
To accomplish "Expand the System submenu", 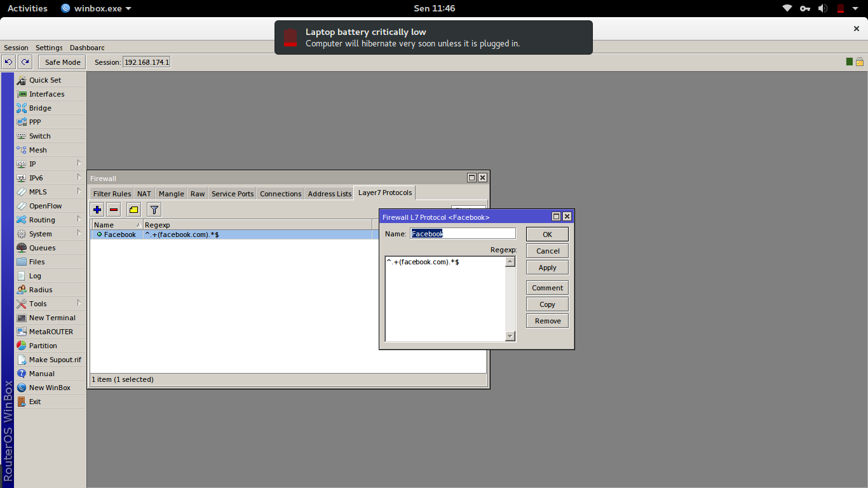I will pyautogui.click(x=50, y=234).
